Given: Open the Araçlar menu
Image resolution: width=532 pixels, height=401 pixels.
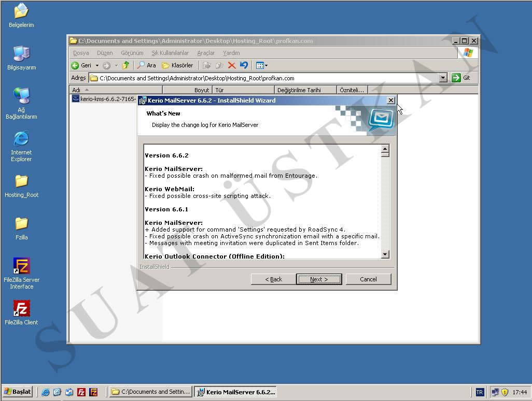Looking at the screenshot, I should click(206, 53).
